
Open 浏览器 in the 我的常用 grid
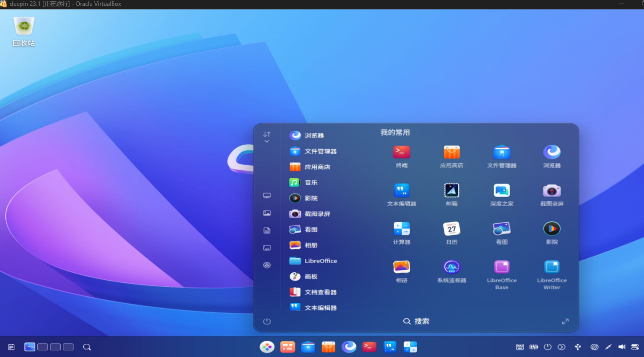click(x=552, y=153)
